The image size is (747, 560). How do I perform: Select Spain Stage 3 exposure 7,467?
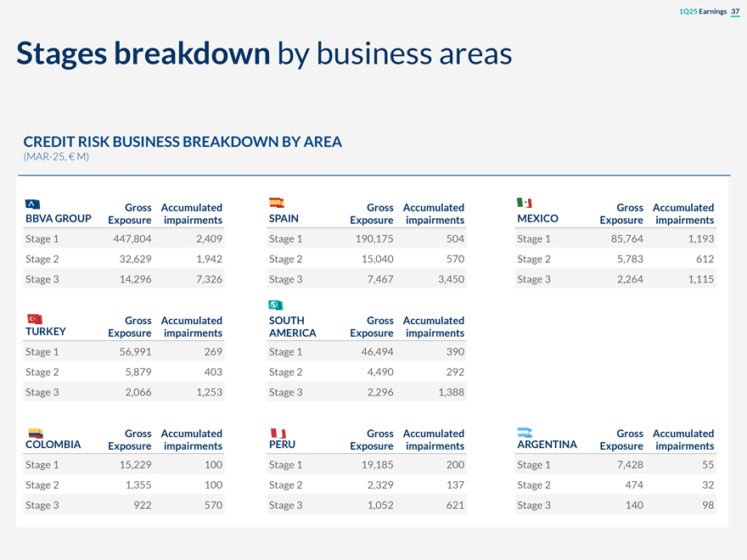[x=380, y=279]
